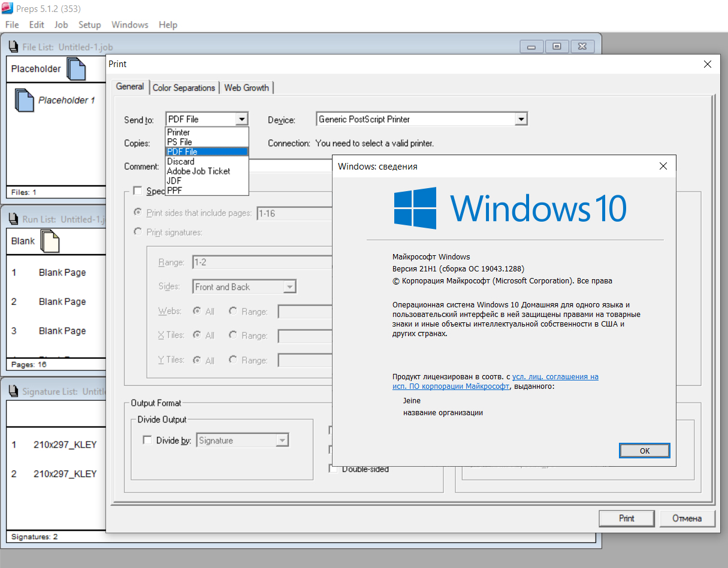Choose JDF in Send to list

click(207, 180)
